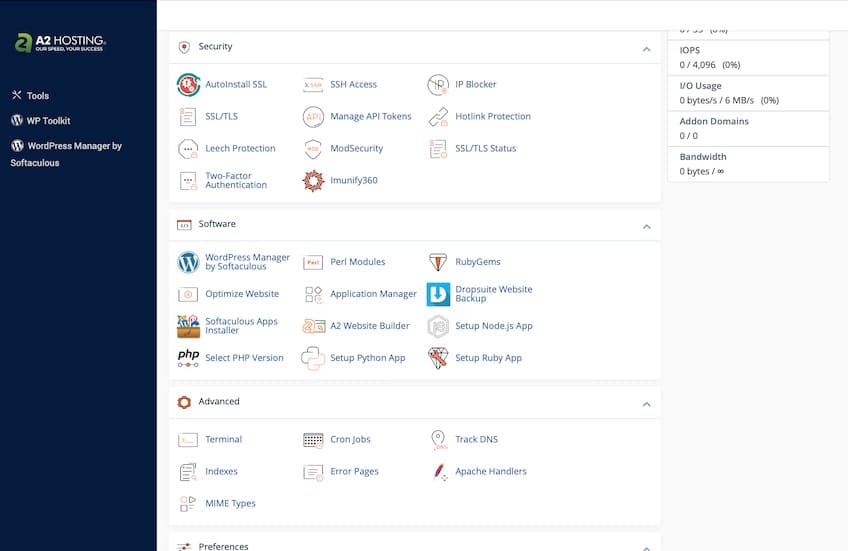Open the ModSecurity link
848x551 pixels.
pyautogui.click(x=356, y=148)
